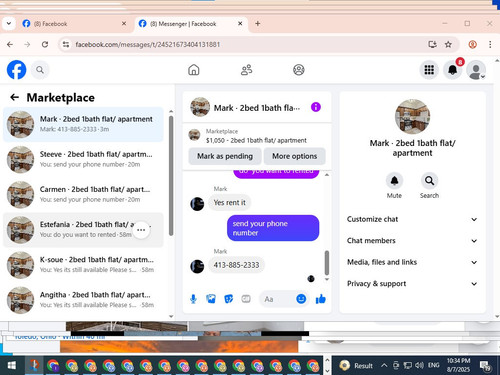
Task: Click the 'Yes rent it' message bubble
Action: [x=230, y=203]
